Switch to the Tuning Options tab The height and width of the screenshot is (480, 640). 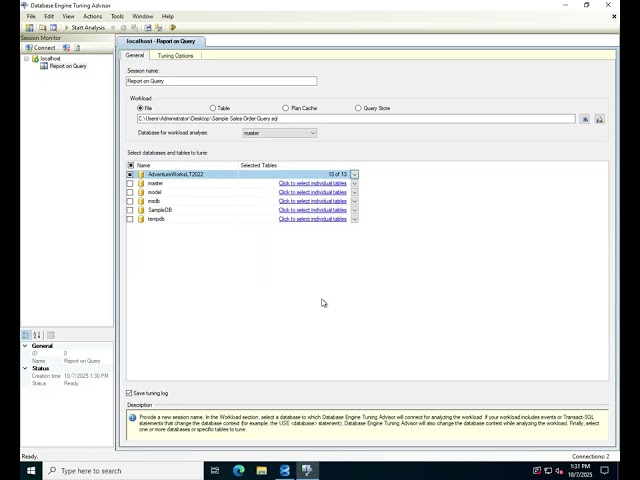point(175,56)
